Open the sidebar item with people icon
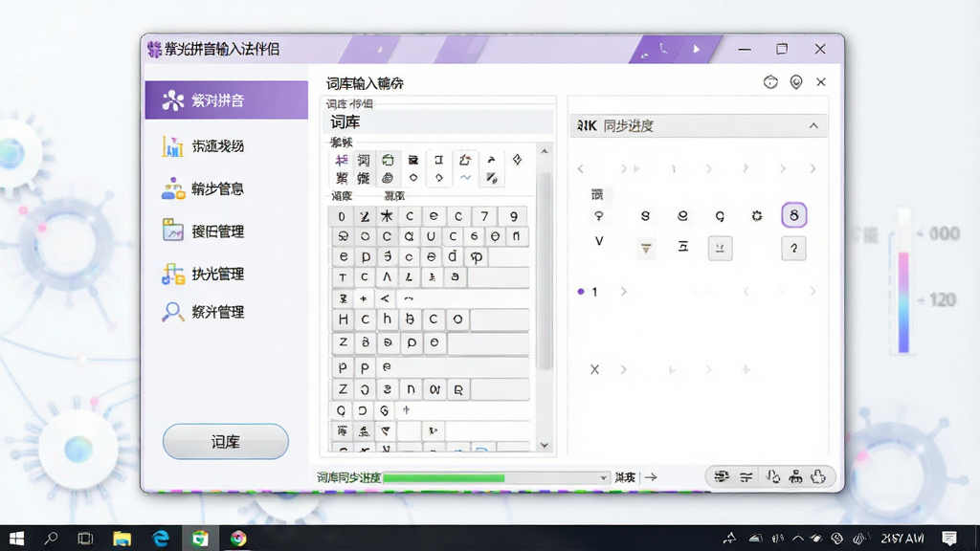The height and width of the screenshot is (551, 980). tap(203, 188)
